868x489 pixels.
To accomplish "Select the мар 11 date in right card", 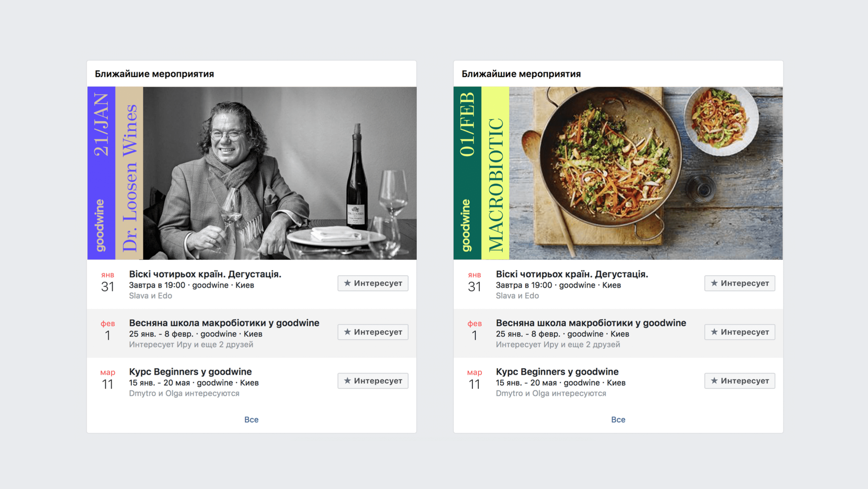I will (x=474, y=380).
